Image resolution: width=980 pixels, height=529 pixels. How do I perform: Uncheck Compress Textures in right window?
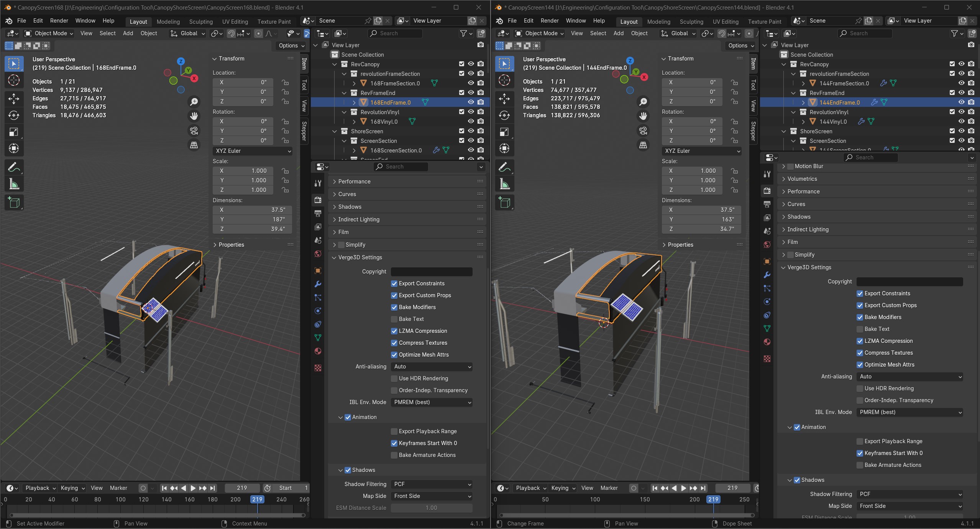point(860,353)
